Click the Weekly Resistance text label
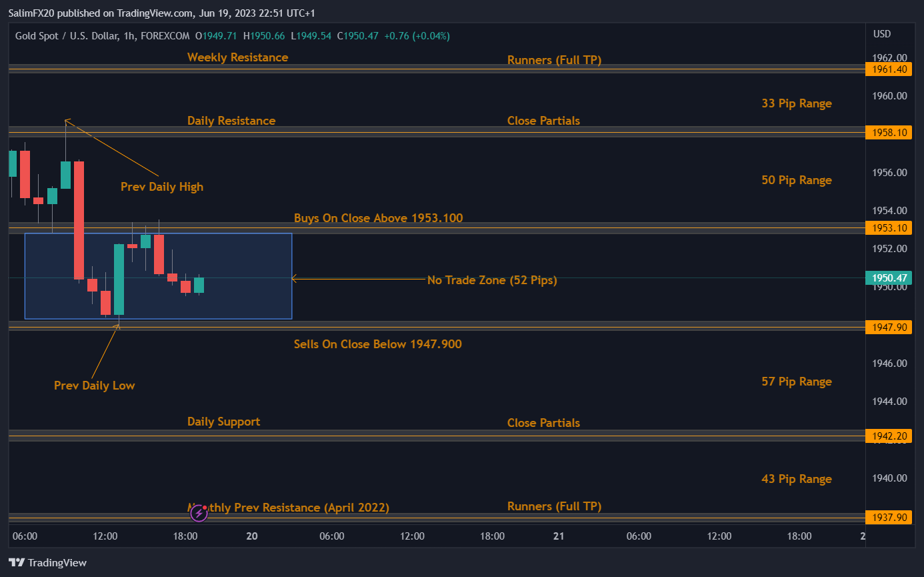The image size is (924, 577). [x=237, y=57]
